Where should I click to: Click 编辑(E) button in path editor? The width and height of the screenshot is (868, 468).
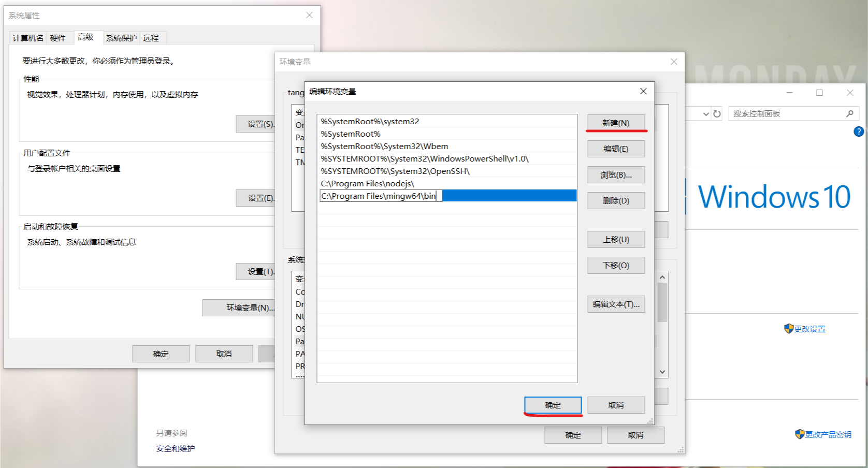(x=616, y=149)
